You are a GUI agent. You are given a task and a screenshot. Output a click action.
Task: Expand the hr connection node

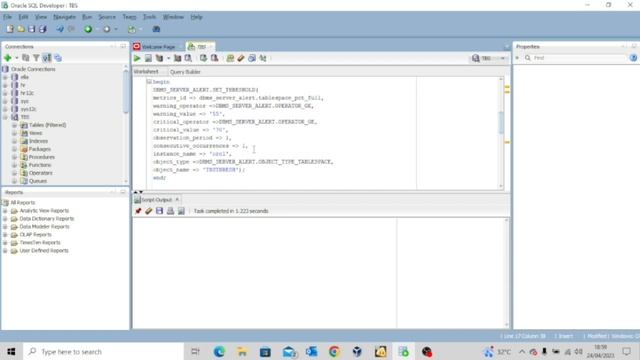point(5,85)
